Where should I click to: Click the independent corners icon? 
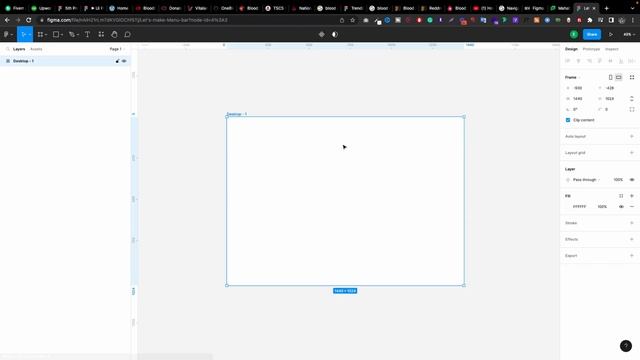[x=632, y=109]
